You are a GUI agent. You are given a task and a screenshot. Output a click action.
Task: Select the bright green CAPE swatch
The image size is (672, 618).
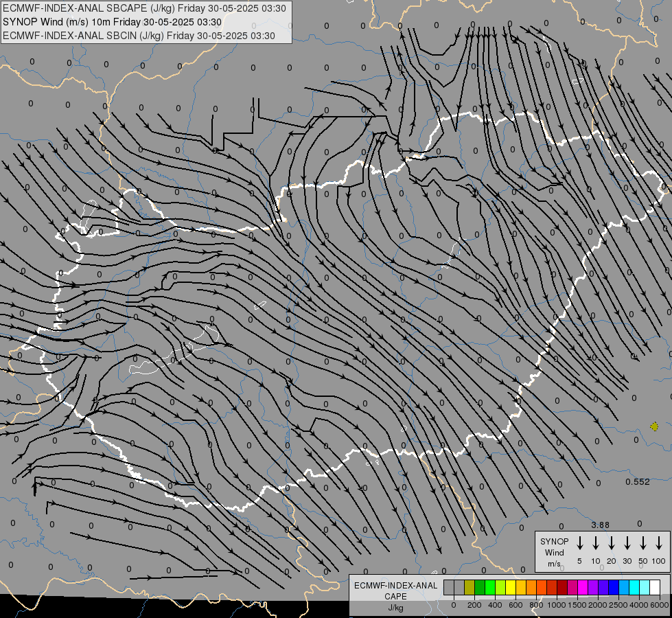tap(490, 587)
